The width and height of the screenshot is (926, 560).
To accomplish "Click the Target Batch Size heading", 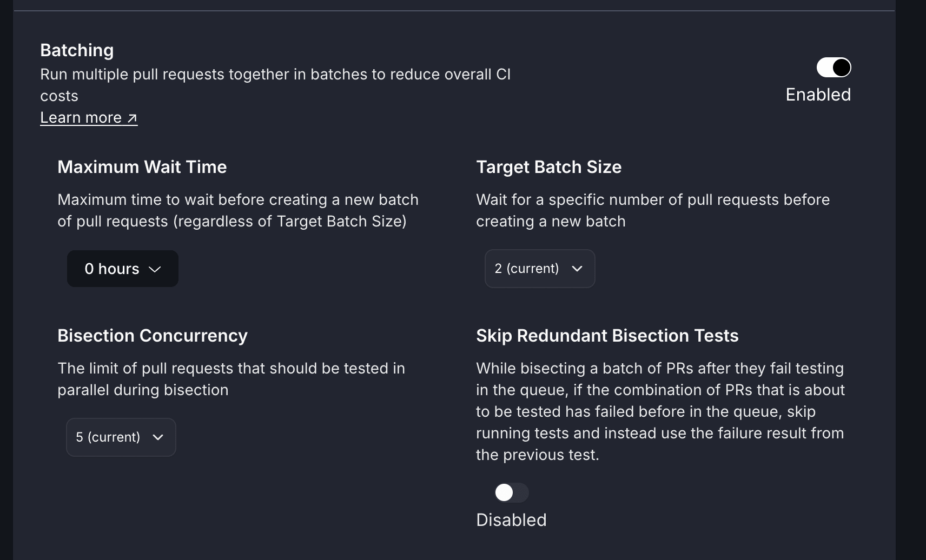I will pos(548,167).
